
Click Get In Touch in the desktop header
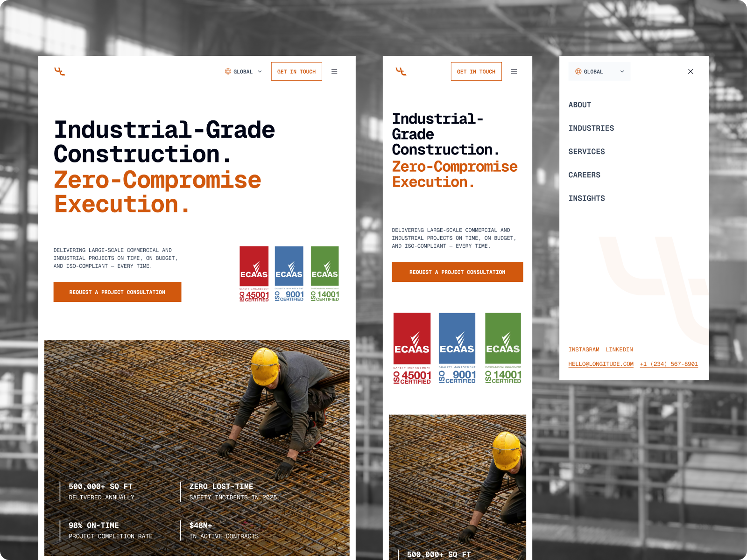[296, 71]
